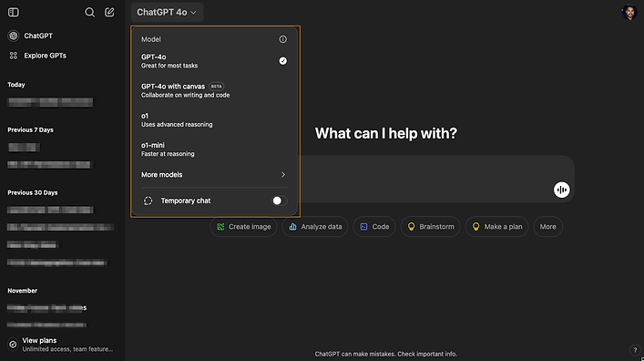This screenshot has height=361, width=644.
Task: Click the BETA badge next to canvas
Action: [x=217, y=87]
